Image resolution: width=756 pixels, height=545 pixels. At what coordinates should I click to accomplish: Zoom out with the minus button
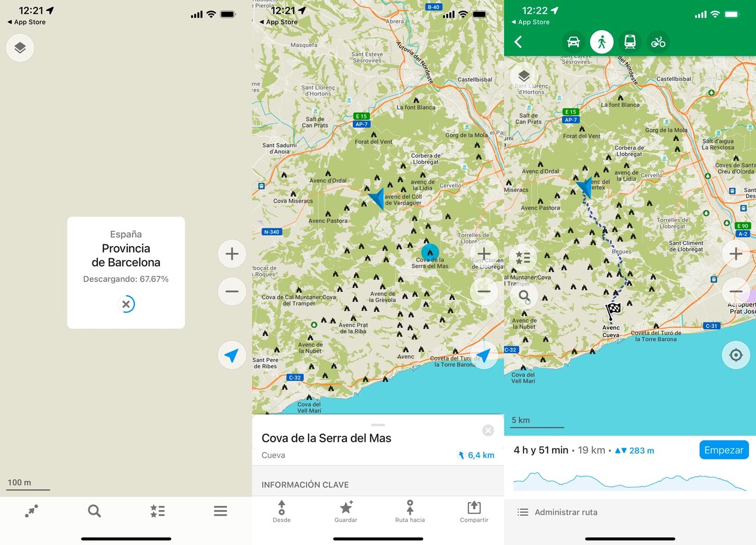pyautogui.click(x=232, y=291)
